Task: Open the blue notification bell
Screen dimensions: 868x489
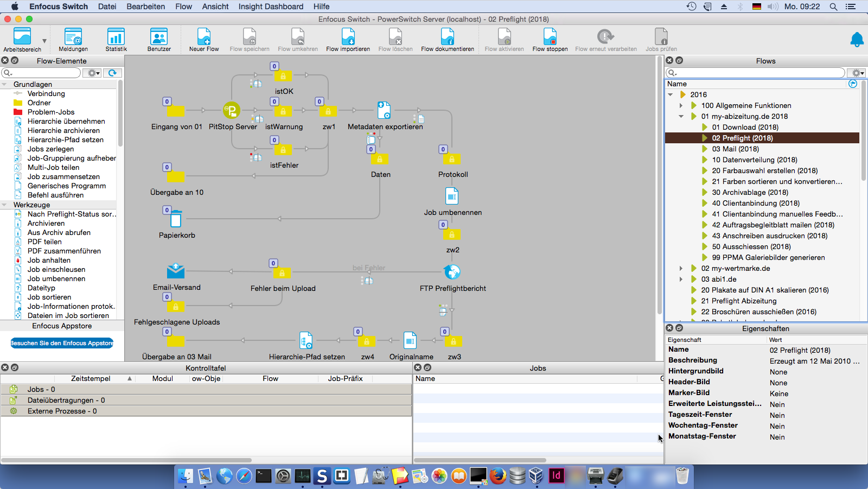Action: click(x=857, y=40)
